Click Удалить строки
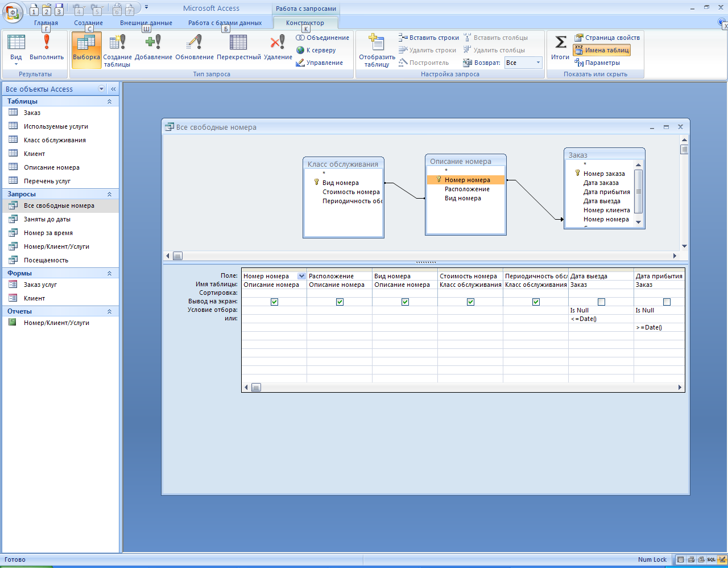Viewport: 728px width, 568px height. 428,50
